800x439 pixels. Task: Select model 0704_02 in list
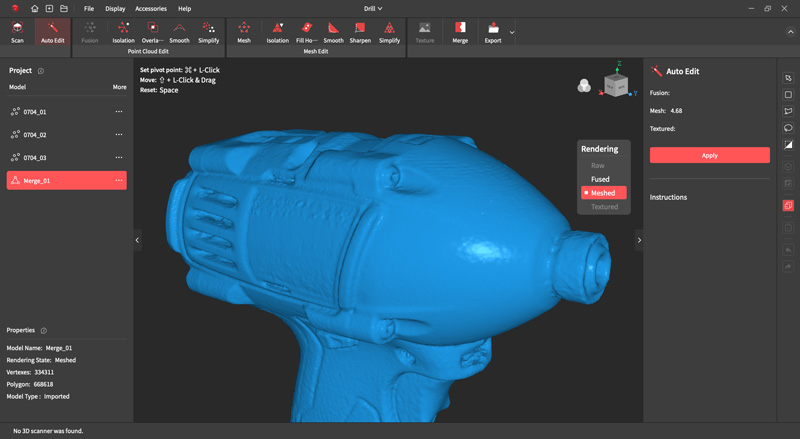[x=66, y=134]
